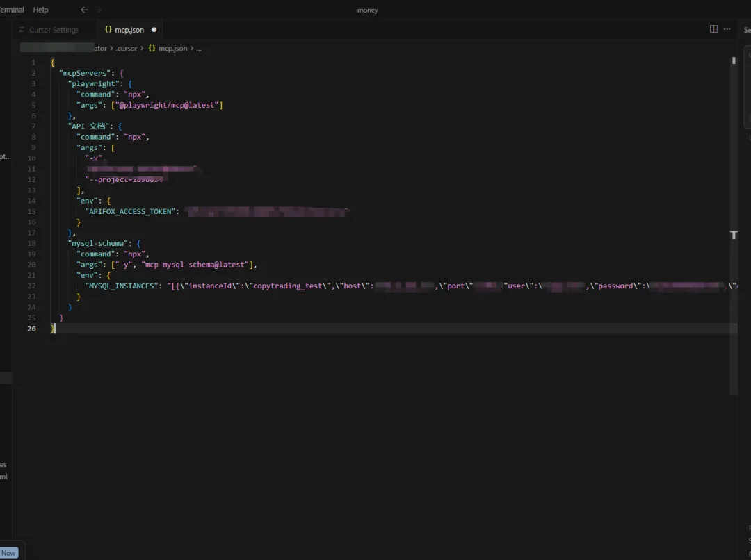Click the editor vertical scrollbar
This screenshot has height=560, width=751.
(x=734, y=225)
